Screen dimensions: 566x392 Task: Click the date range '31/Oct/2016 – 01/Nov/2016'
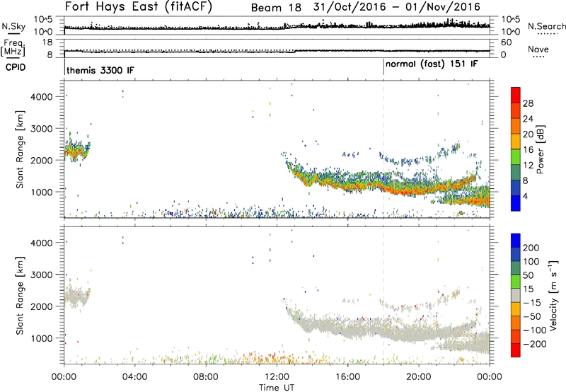click(397, 7)
